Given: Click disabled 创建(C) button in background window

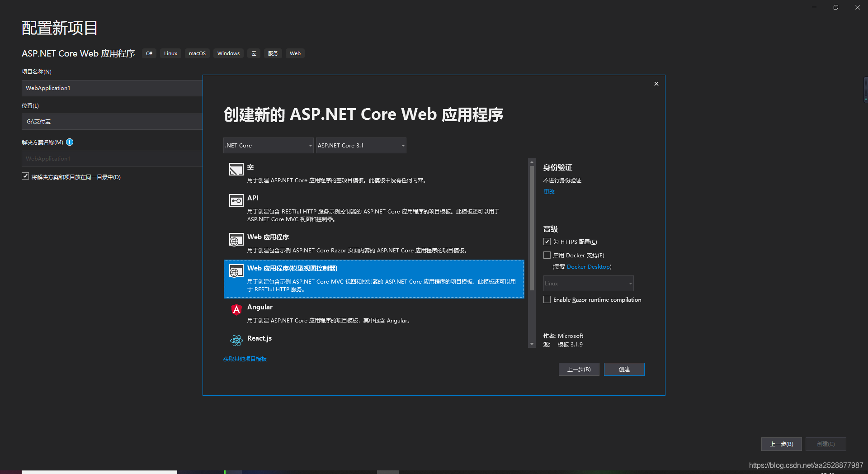Looking at the screenshot, I should point(826,444).
